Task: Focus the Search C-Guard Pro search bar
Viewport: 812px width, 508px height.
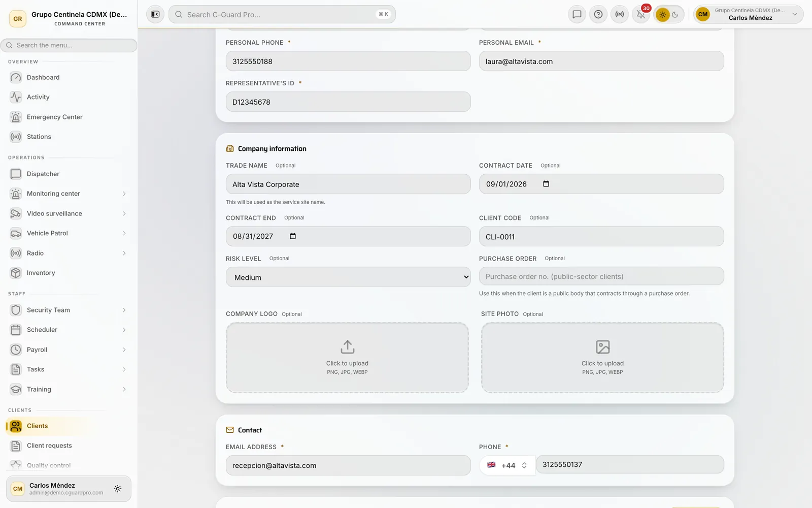Action: (x=282, y=14)
